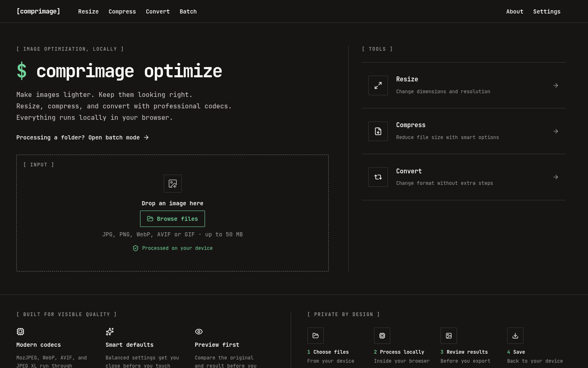Click the folder icon in Browse files
This screenshot has height=368, width=588.
(150, 219)
